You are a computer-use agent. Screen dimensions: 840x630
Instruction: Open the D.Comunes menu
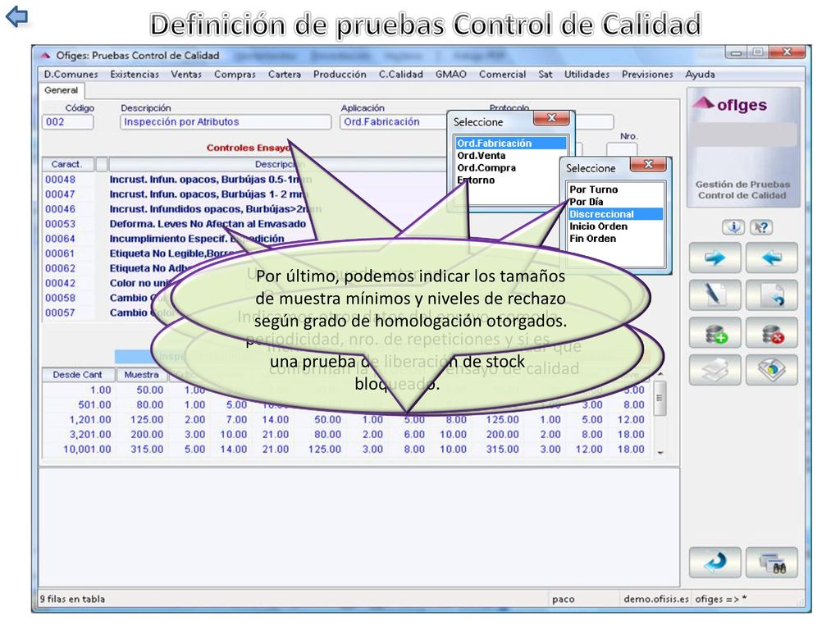[71, 75]
